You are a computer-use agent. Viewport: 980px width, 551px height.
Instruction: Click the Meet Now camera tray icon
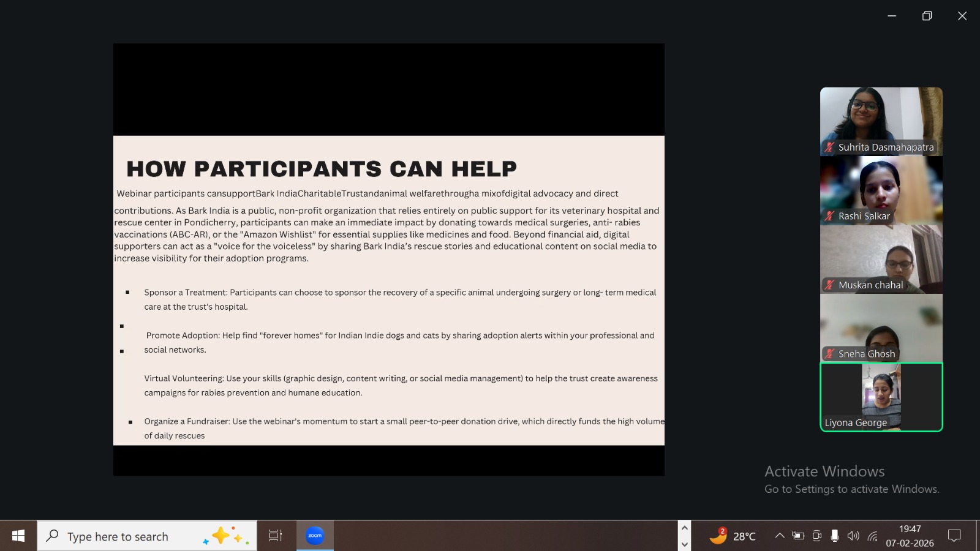click(816, 536)
